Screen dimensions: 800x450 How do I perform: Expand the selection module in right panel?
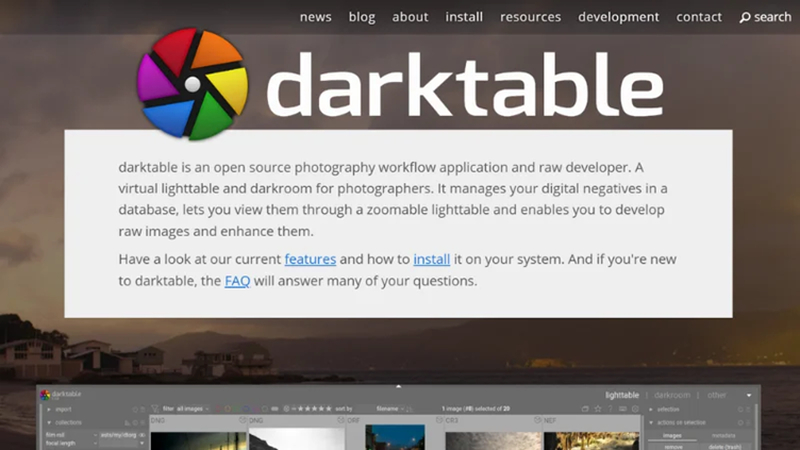point(651,409)
